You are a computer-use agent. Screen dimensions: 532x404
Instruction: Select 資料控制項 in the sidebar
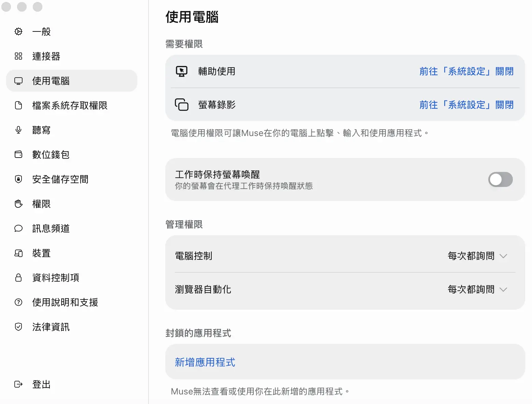(72, 278)
